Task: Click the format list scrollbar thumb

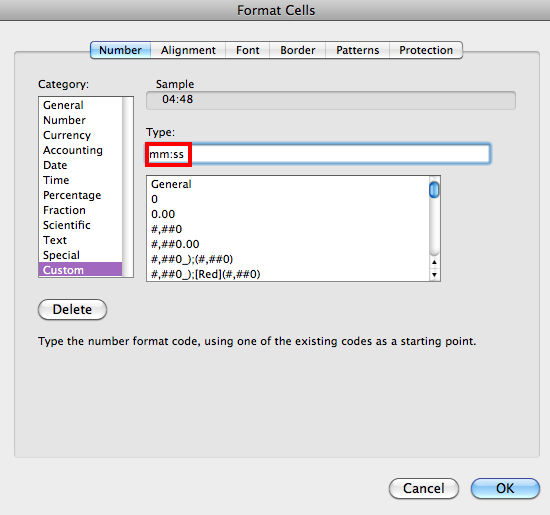Action: point(434,190)
